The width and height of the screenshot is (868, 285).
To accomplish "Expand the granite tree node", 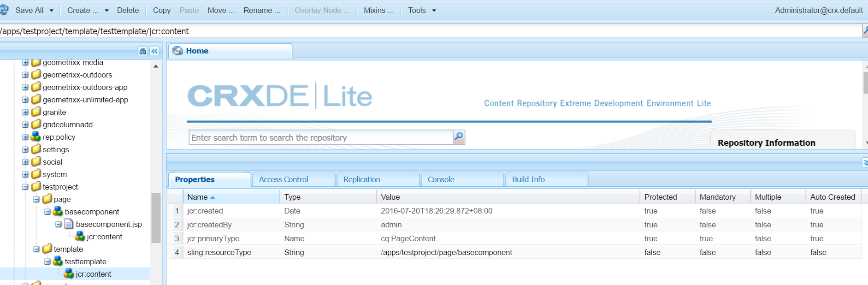I will pyautogui.click(x=25, y=112).
